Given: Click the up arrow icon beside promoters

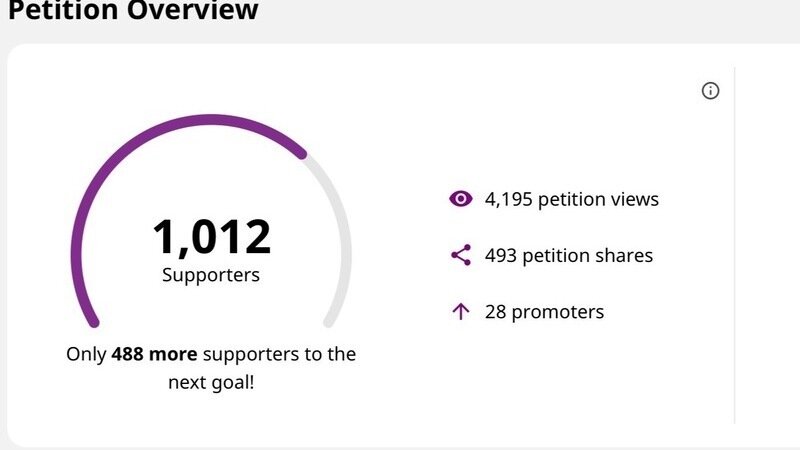Looking at the screenshot, I should (x=460, y=312).
